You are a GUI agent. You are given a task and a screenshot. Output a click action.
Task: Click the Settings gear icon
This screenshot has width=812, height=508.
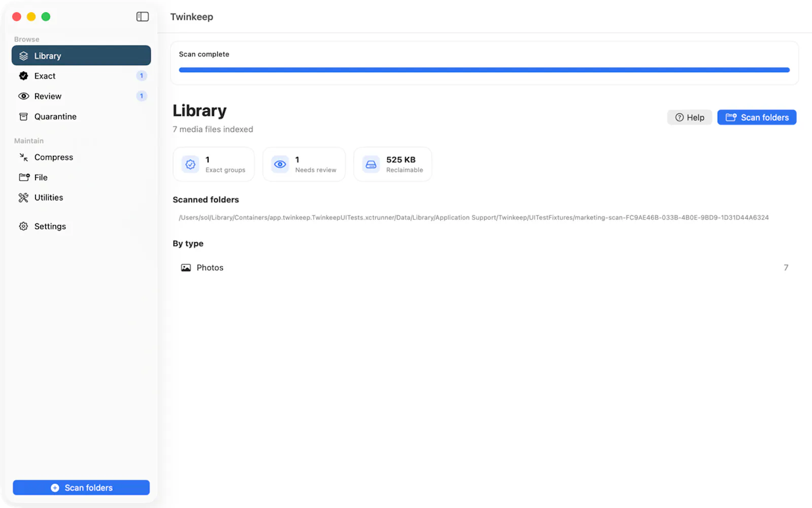click(23, 226)
